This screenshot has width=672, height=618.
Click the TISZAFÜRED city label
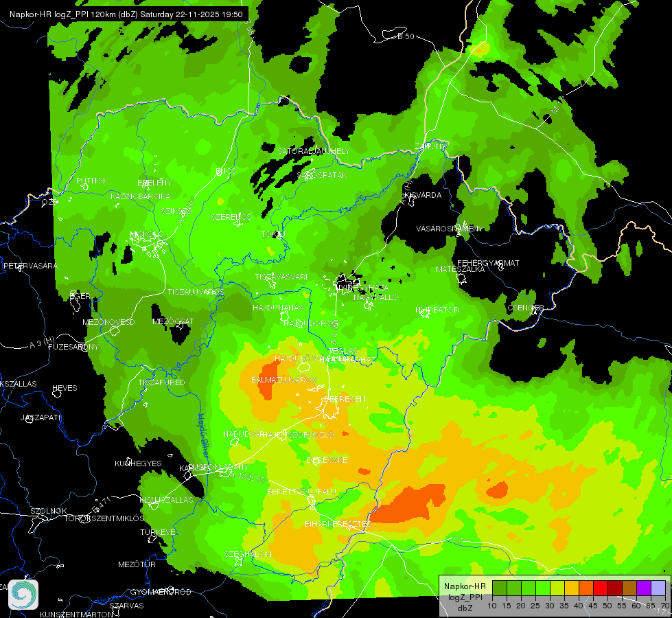[161, 382]
